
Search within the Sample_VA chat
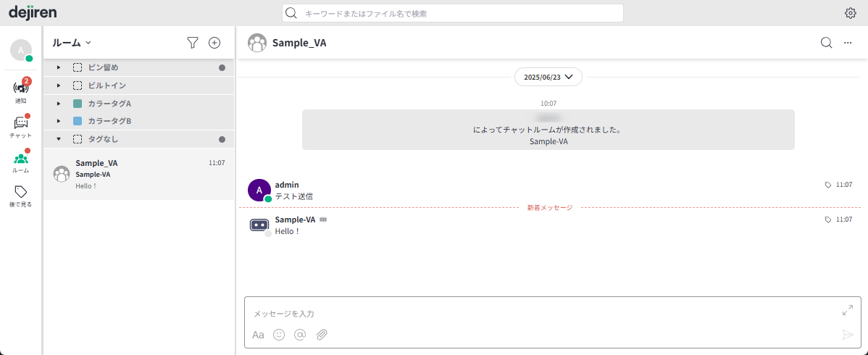pos(827,43)
